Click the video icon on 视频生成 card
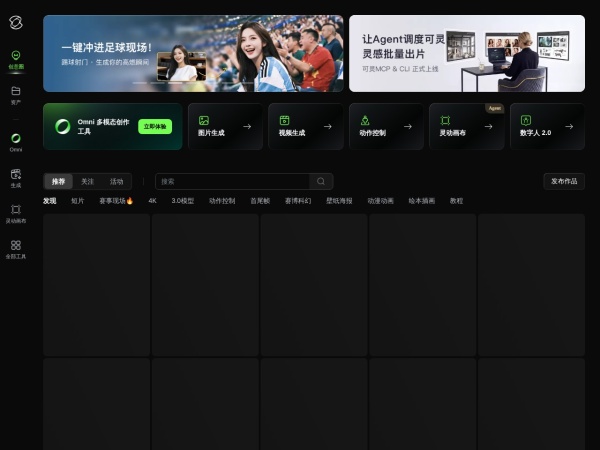 pos(284,121)
